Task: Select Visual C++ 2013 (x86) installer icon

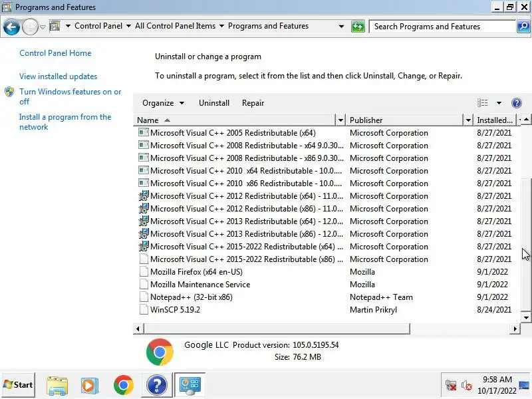Action: tap(144, 234)
